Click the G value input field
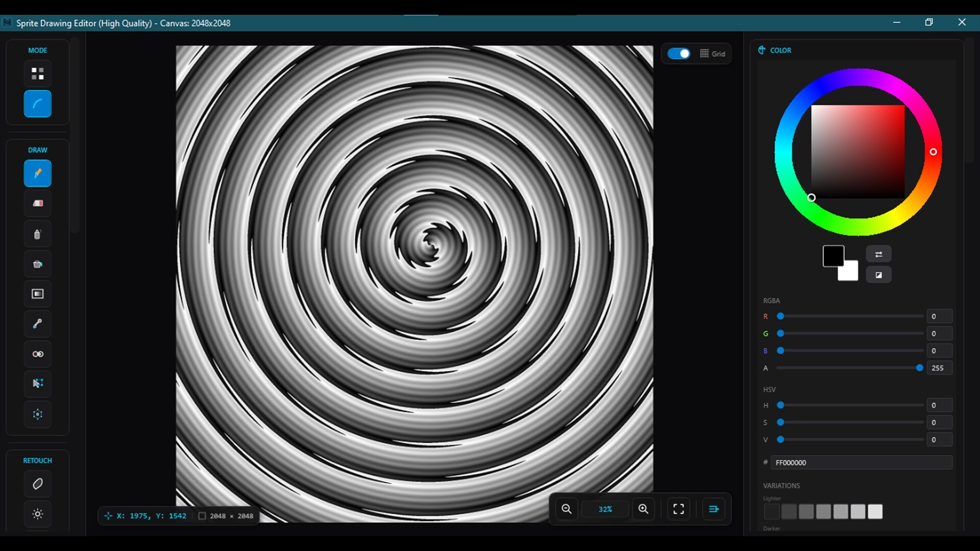980x551 pixels. point(939,334)
